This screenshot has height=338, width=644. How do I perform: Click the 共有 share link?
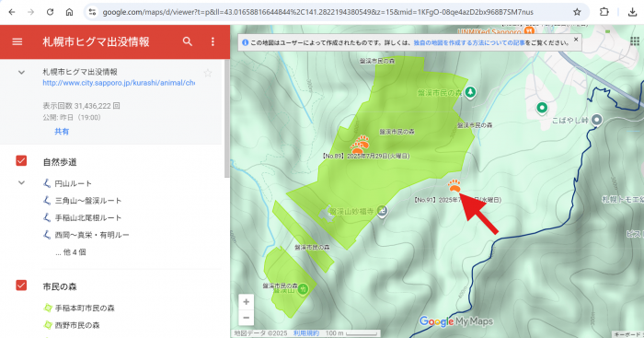[x=62, y=132]
